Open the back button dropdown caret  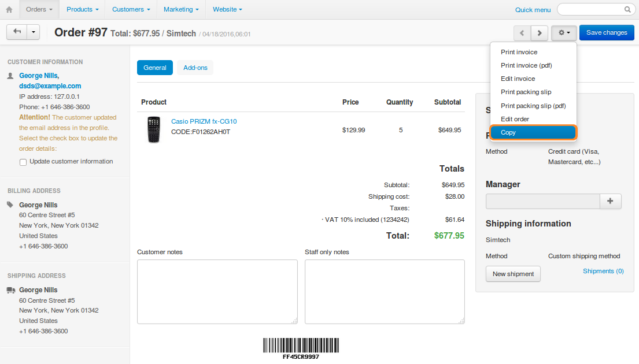point(34,32)
